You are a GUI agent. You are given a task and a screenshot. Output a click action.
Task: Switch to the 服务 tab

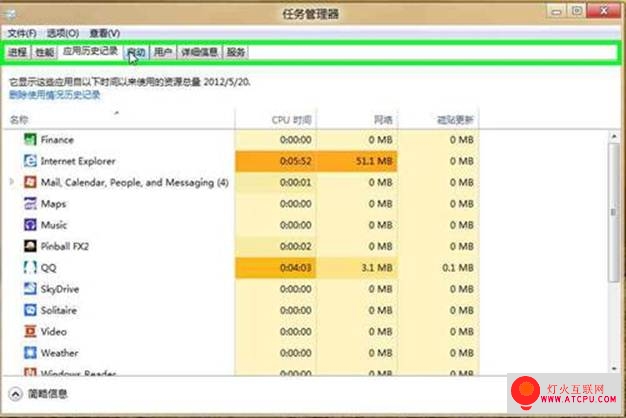pos(236,52)
